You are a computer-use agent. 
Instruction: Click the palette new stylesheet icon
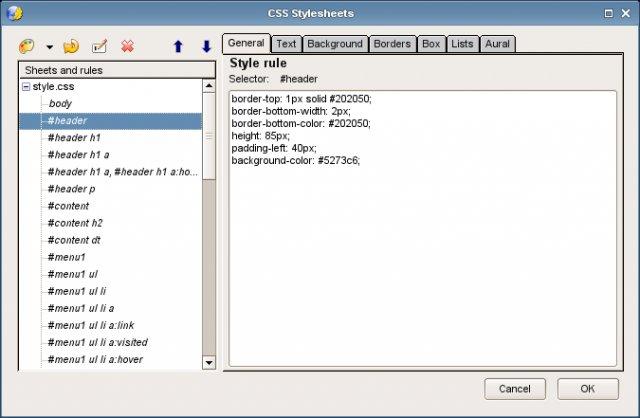(x=27, y=46)
